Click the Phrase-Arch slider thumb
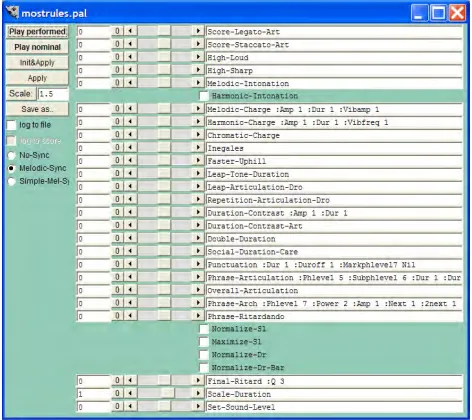472x420 pixels. (x=164, y=303)
